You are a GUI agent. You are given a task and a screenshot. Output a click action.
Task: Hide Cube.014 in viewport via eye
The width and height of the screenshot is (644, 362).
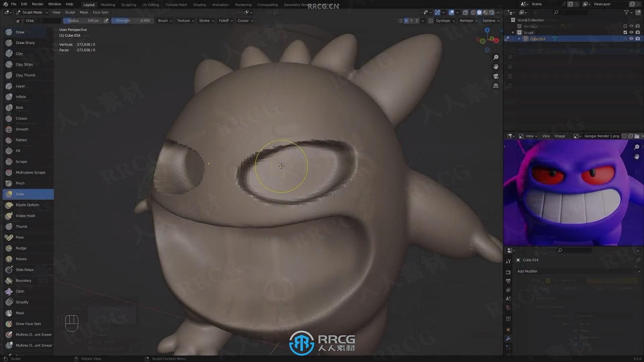tap(631, 39)
